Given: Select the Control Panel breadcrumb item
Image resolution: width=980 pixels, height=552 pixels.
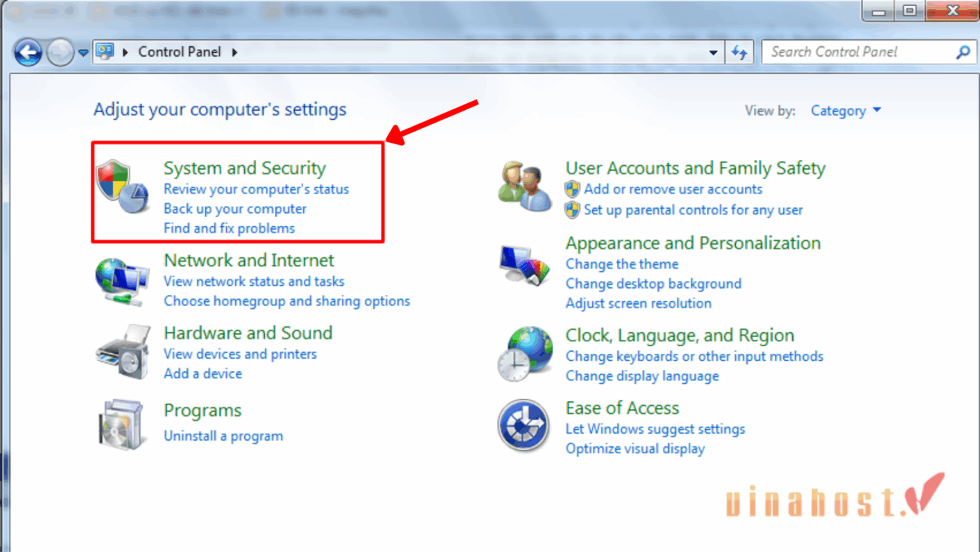Looking at the screenshot, I should 179,52.
